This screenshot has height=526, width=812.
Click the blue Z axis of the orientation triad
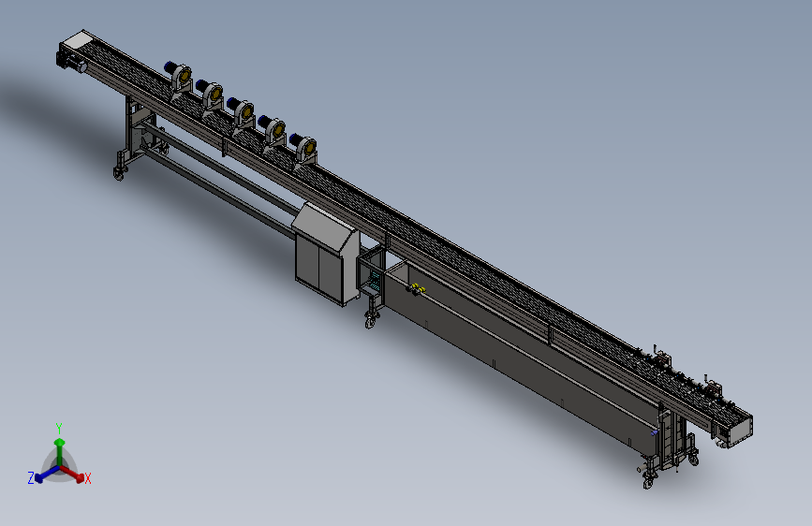(46, 475)
